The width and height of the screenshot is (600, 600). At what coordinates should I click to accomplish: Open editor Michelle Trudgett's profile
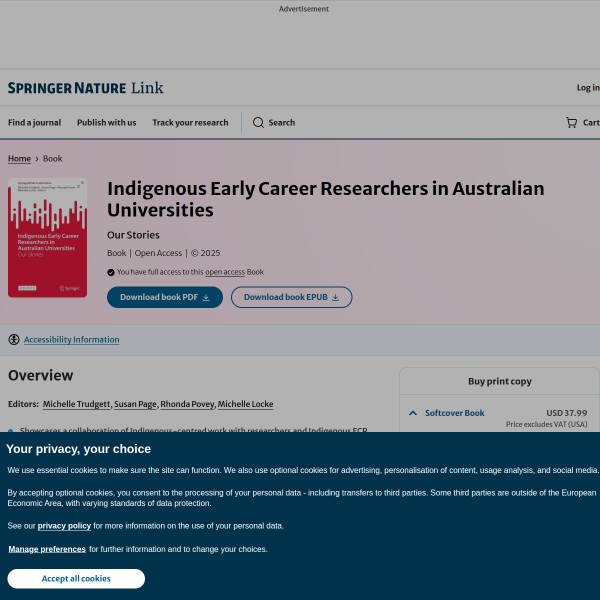[x=76, y=404]
